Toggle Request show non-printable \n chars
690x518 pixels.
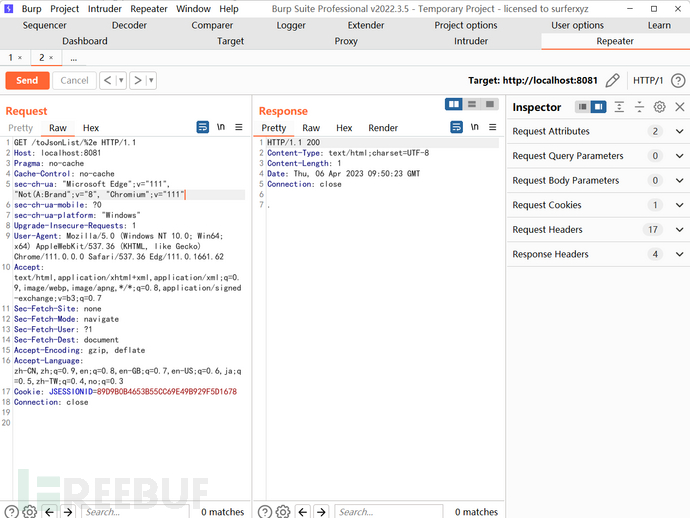click(220, 127)
